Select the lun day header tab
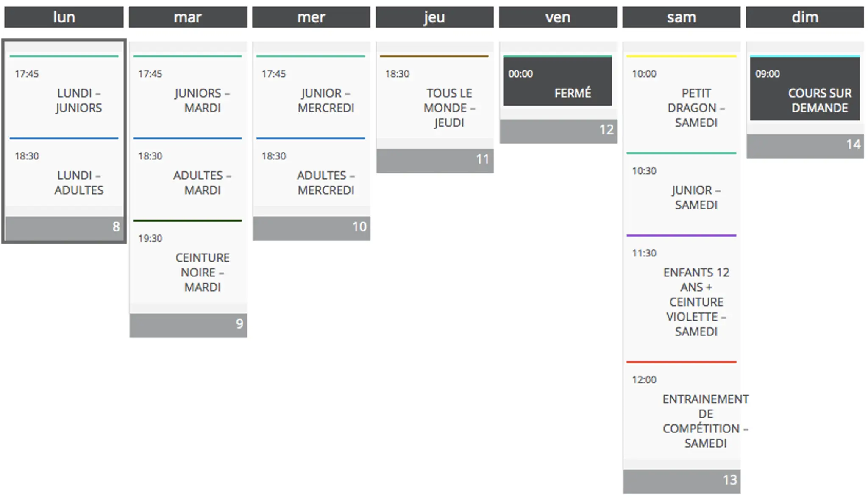The image size is (868, 499). coord(64,17)
